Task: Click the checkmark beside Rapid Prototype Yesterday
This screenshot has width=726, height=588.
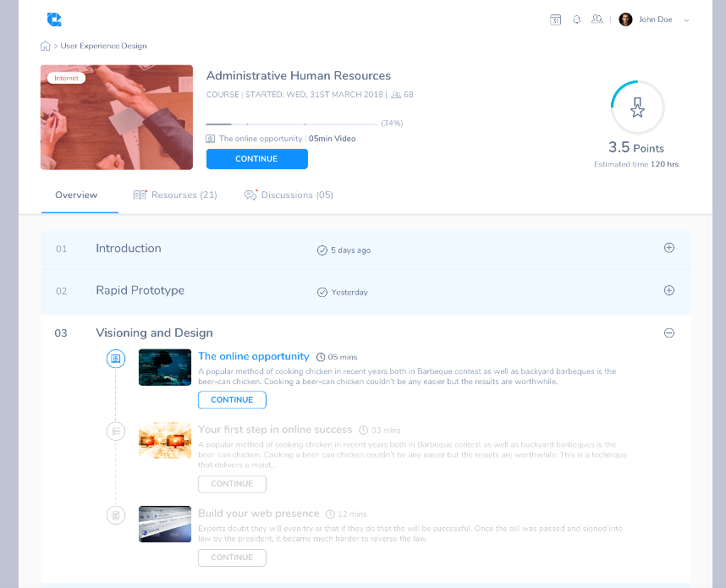Action: coord(322,292)
